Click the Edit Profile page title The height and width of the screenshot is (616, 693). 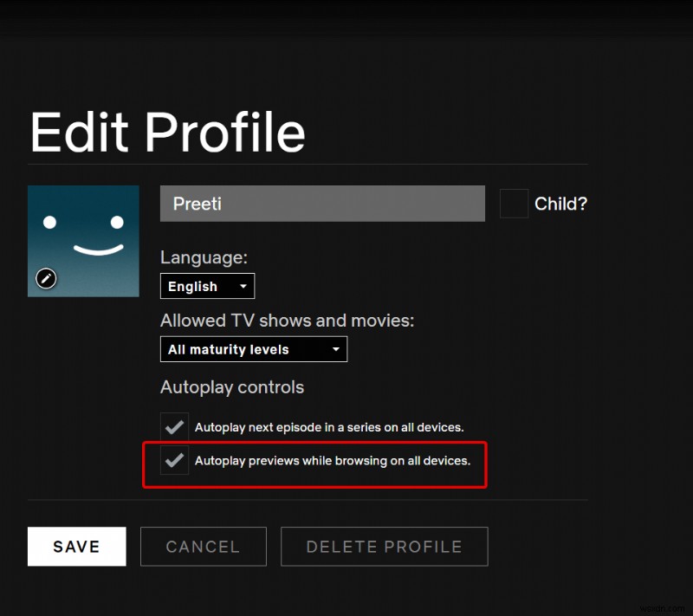[167, 132]
